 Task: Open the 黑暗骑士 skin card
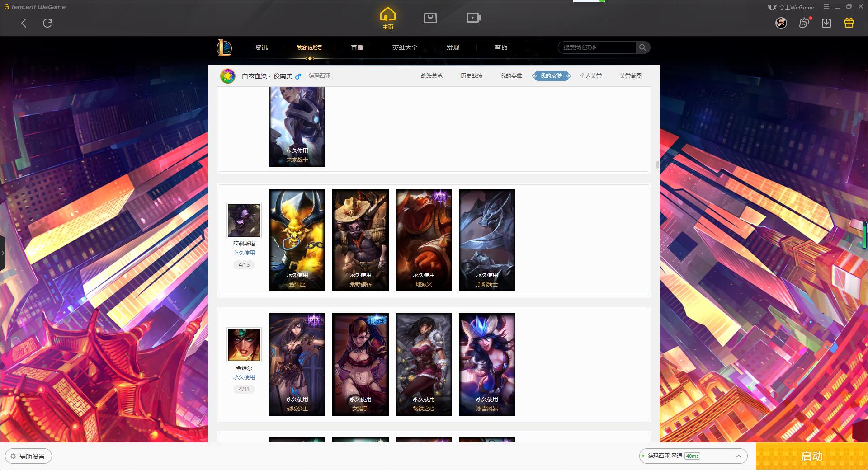click(x=487, y=240)
